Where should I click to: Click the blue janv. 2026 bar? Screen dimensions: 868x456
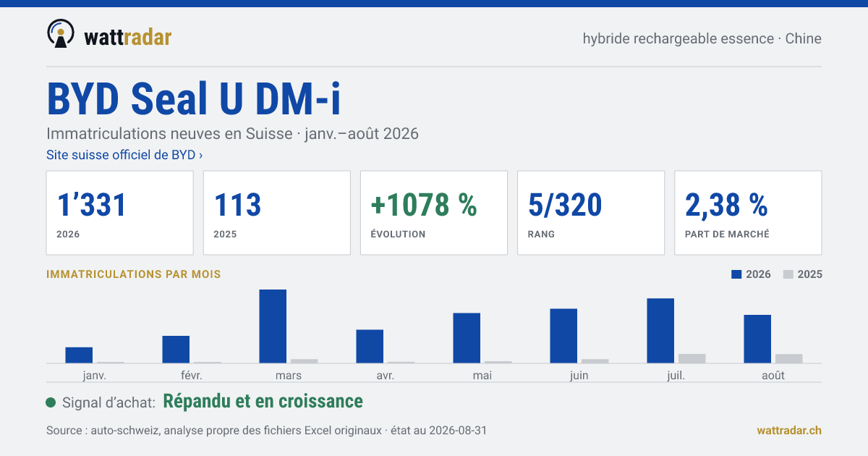pos(79,355)
